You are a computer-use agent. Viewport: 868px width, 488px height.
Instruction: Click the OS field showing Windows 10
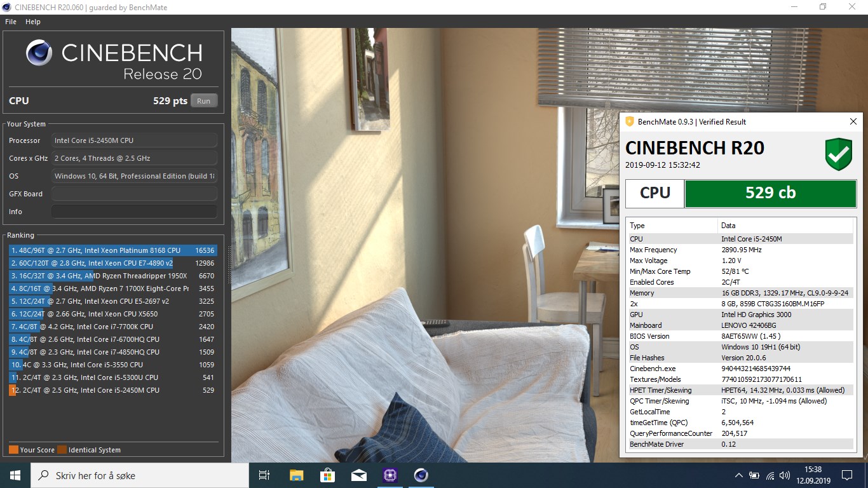(134, 176)
